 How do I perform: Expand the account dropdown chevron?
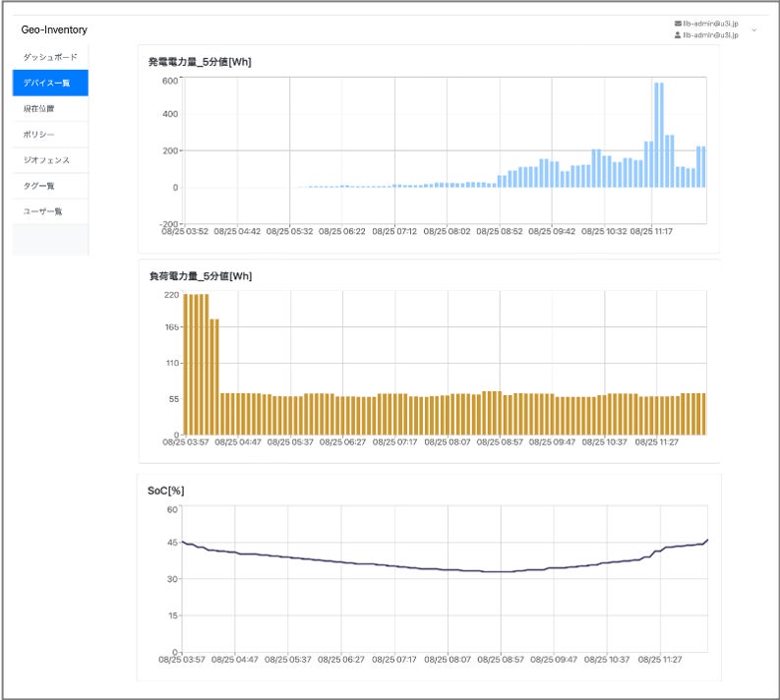click(x=754, y=30)
